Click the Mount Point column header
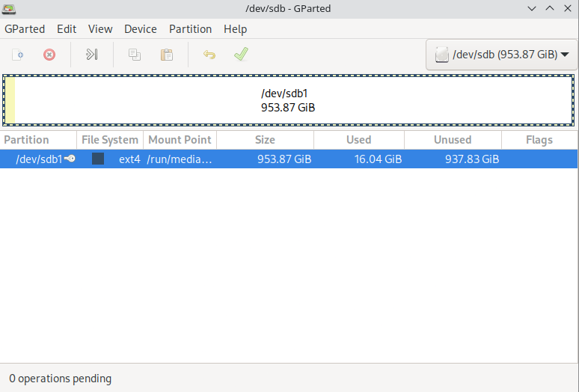This screenshot has width=579, height=392. (x=180, y=140)
